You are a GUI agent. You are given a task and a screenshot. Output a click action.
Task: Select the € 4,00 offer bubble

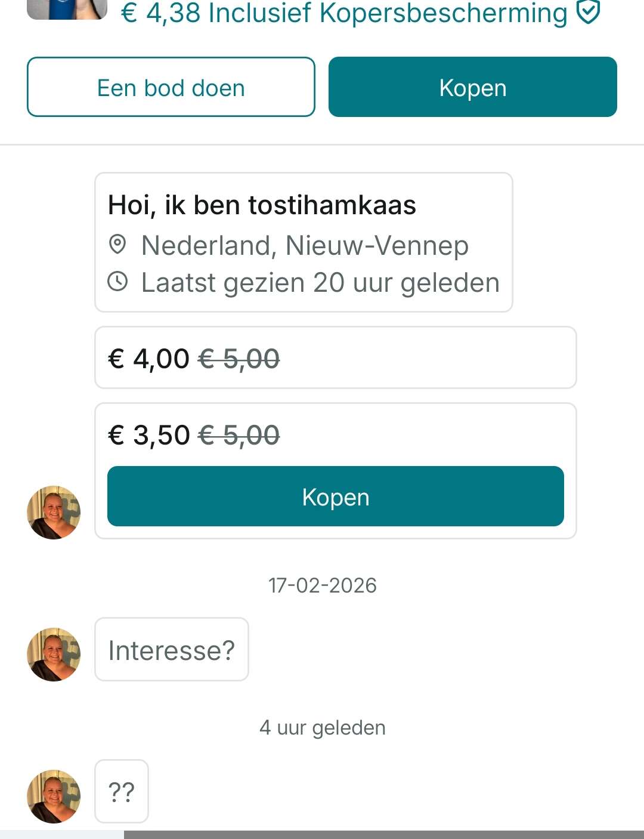click(x=335, y=358)
